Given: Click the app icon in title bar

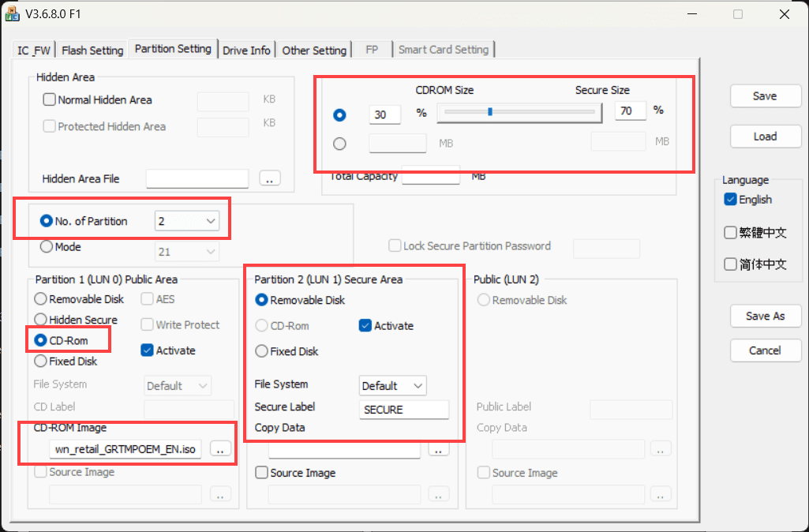Looking at the screenshot, I should coord(12,14).
